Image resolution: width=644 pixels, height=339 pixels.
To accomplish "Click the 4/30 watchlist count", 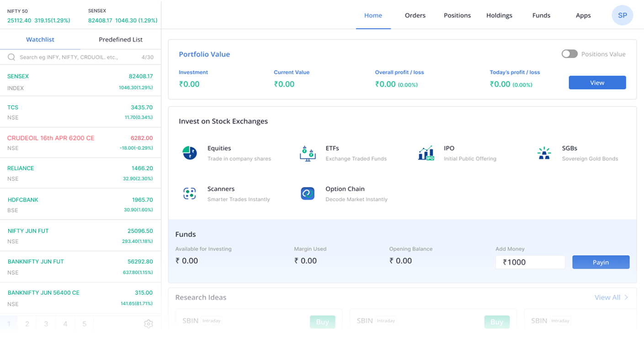I will [x=148, y=57].
